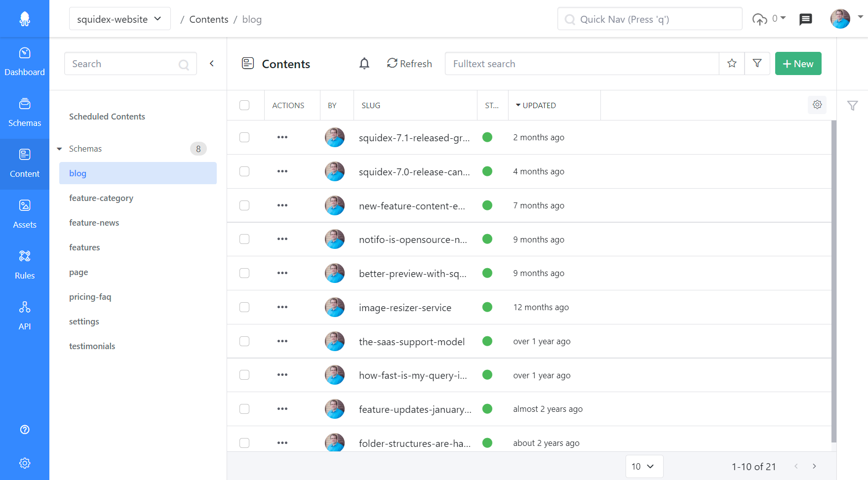
Task: Open the feature-updates-january entry
Action: tap(415, 409)
